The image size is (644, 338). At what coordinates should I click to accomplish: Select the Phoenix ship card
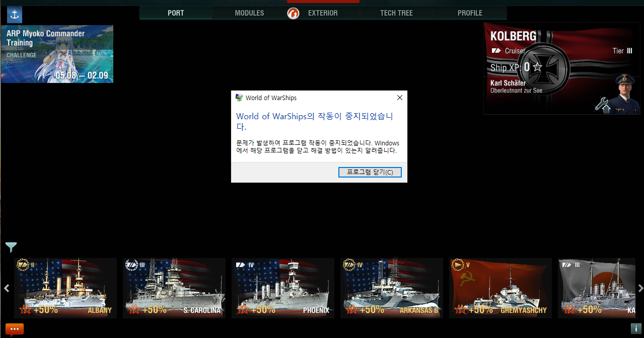coord(283,288)
